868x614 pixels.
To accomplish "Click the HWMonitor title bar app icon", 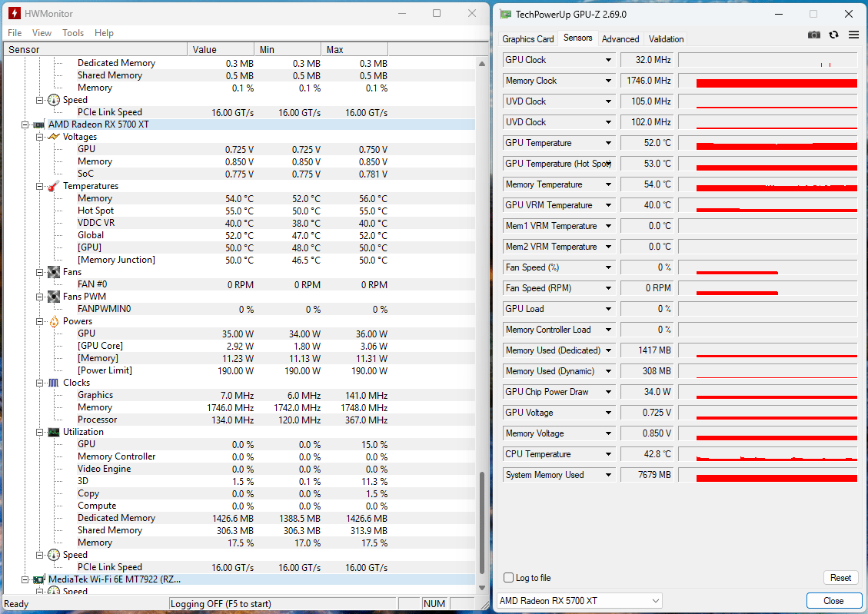I will [x=15, y=13].
